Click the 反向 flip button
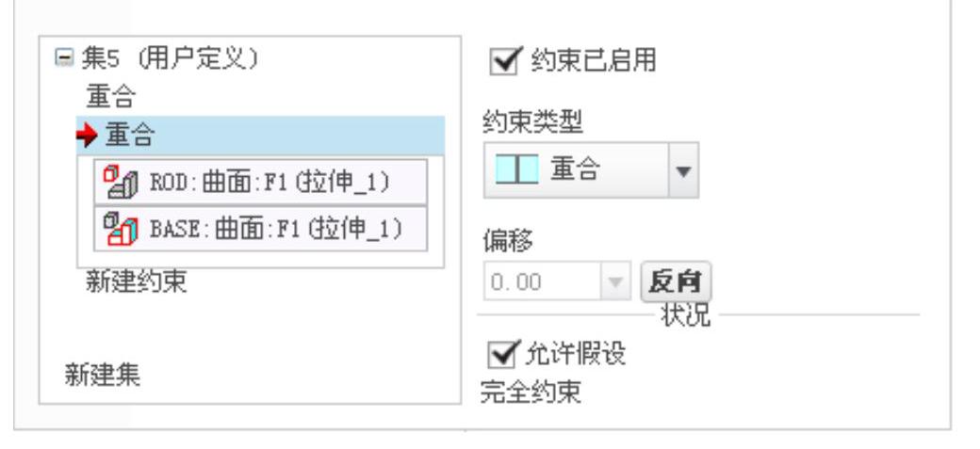The width and height of the screenshot is (980, 449). 677,281
